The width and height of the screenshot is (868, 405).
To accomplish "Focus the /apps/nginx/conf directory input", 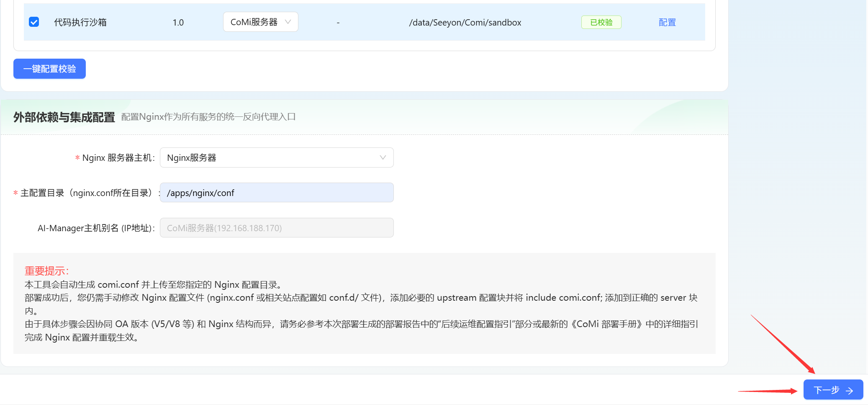I will pyautogui.click(x=276, y=193).
